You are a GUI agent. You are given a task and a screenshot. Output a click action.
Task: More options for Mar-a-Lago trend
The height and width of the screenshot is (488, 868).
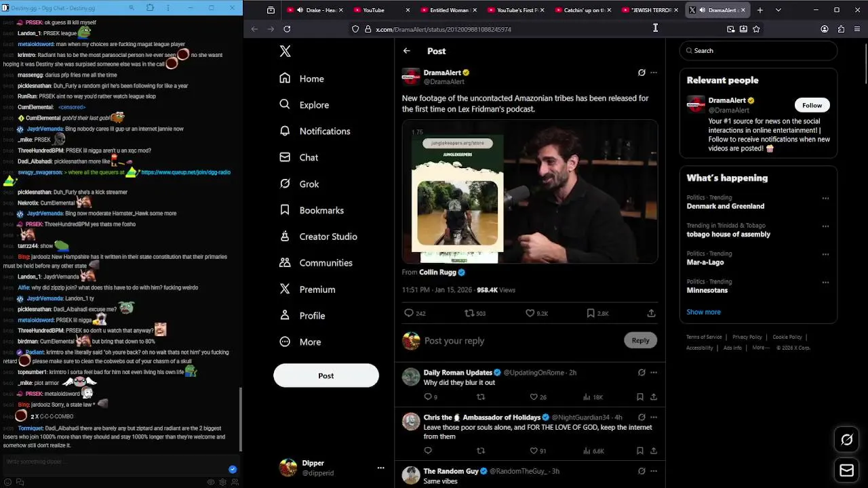pyautogui.click(x=825, y=254)
